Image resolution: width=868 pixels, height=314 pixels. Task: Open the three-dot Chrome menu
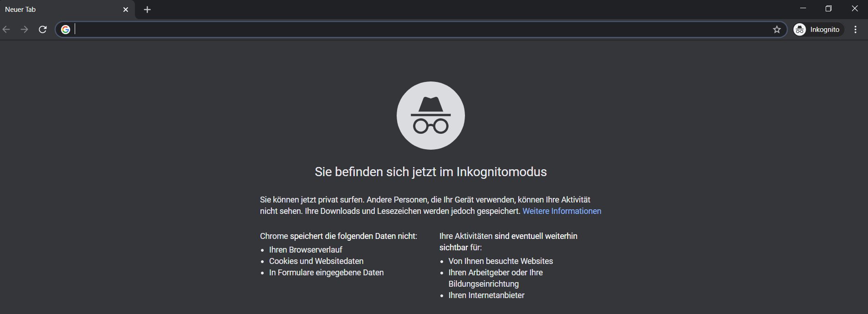pyautogui.click(x=856, y=30)
